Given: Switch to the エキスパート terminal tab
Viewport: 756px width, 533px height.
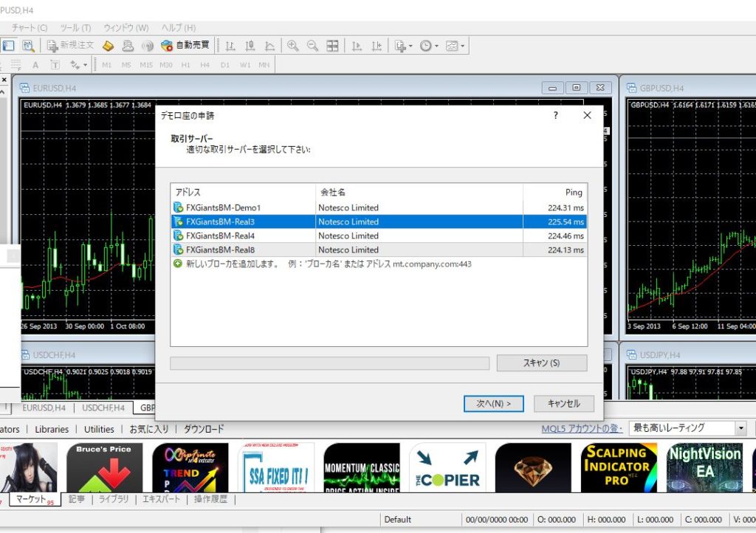Looking at the screenshot, I should tap(161, 499).
